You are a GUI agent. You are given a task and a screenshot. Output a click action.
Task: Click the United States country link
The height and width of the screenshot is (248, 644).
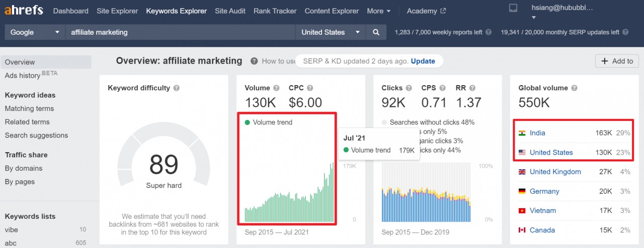point(551,153)
